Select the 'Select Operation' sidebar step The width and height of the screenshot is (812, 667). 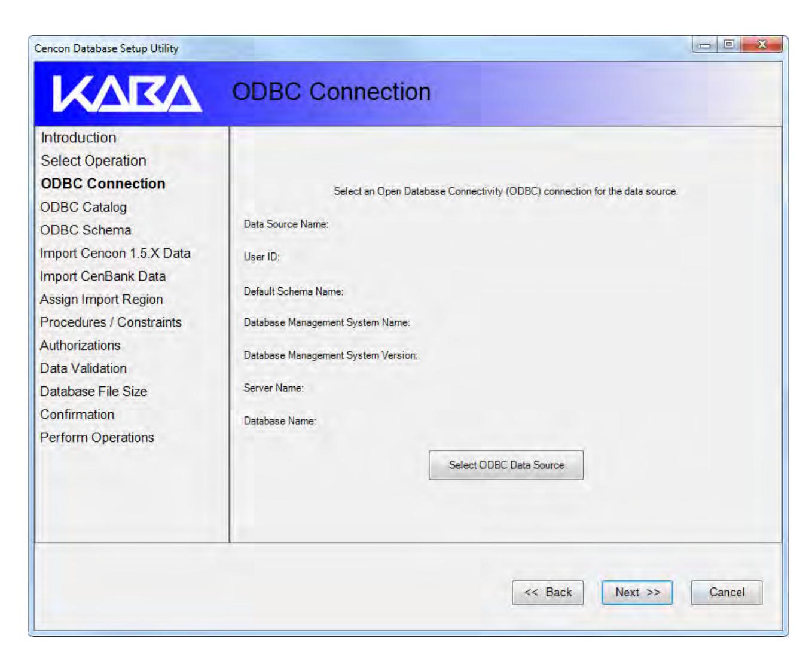(x=93, y=161)
